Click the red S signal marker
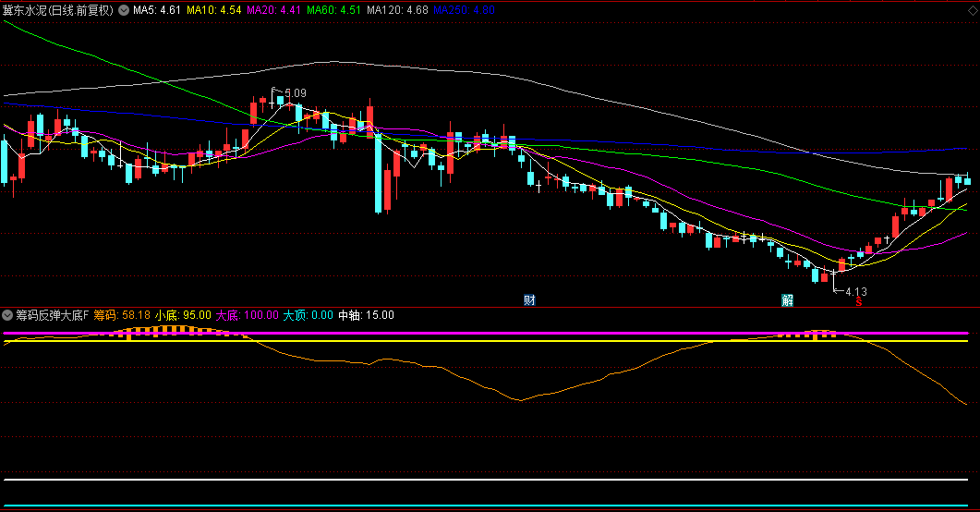This screenshot has height=512, width=980. 859,302
